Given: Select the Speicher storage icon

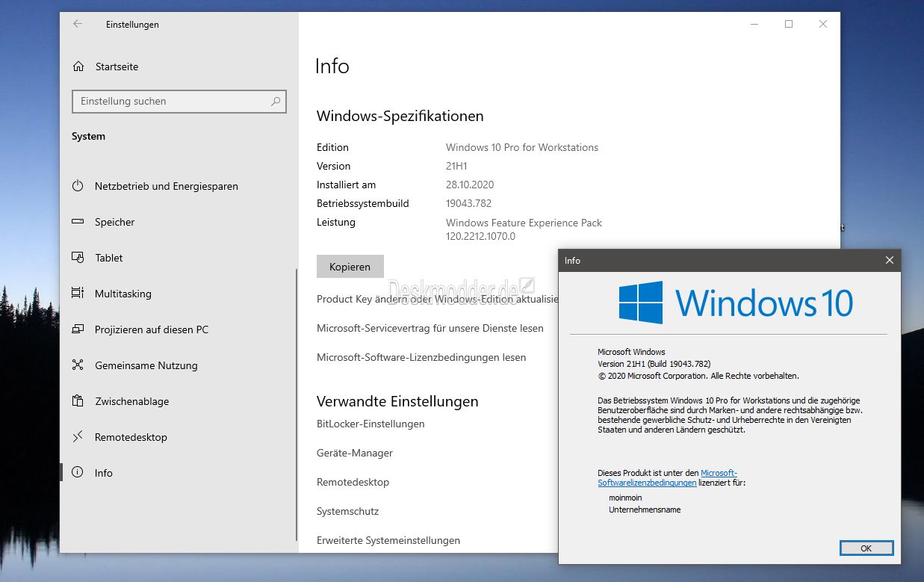Looking at the screenshot, I should pyautogui.click(x=78, y=222).
